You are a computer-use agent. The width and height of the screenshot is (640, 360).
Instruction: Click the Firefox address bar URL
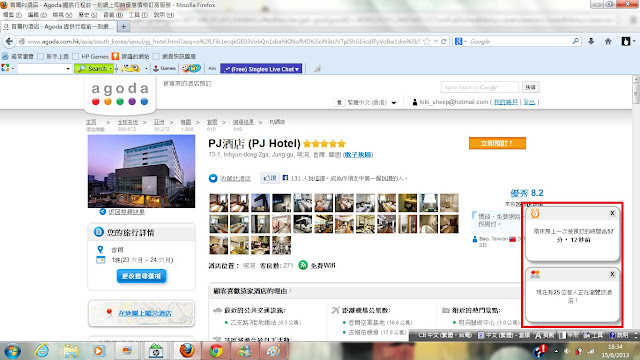224,41
